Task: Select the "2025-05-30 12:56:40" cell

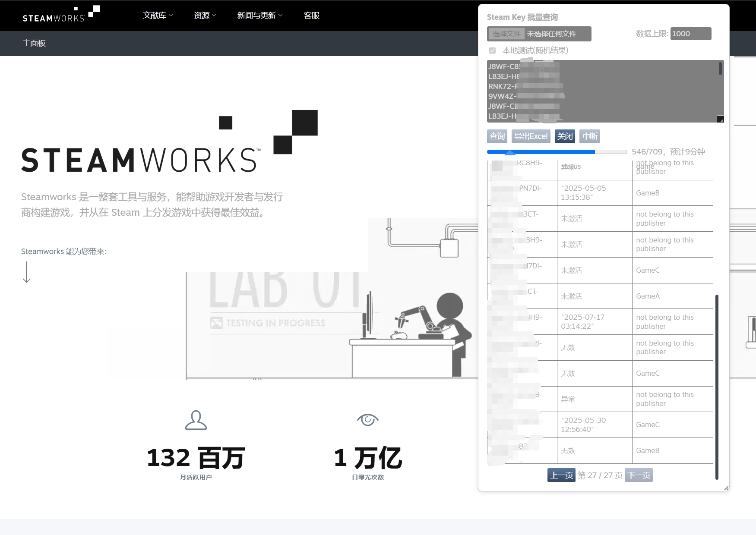Action: coord(595,425)
